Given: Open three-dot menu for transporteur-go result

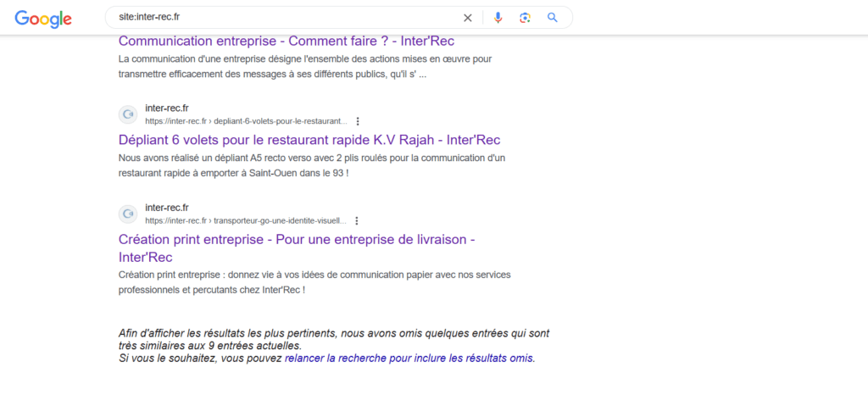Looking at the screenshot, I should pyautogui.click(x=357, y=221).
